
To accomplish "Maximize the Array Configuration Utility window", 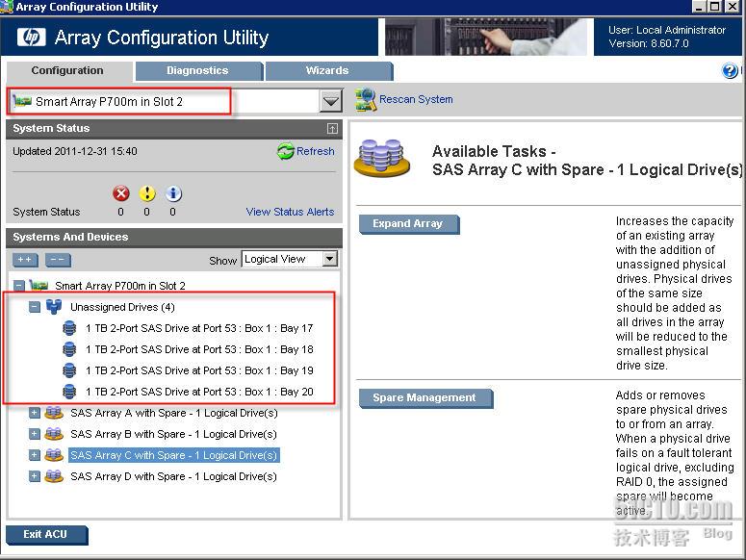I will 714,7.
